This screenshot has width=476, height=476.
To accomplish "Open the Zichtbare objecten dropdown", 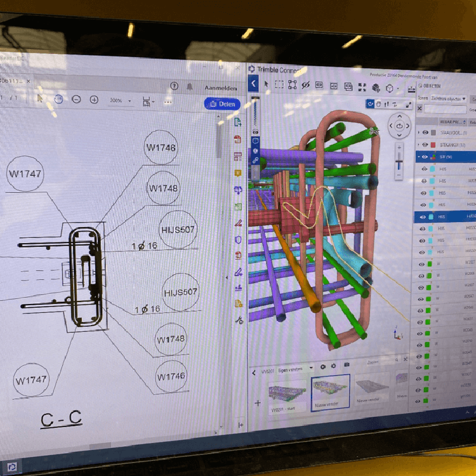I will [x=448, y=98].
